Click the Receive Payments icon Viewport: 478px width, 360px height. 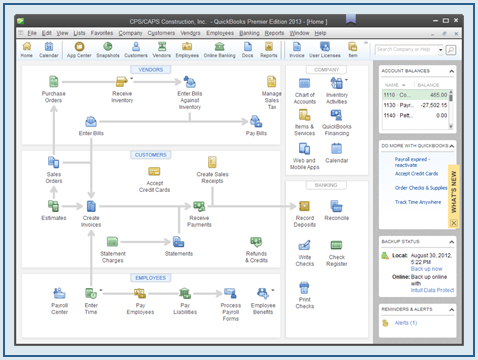199,206
